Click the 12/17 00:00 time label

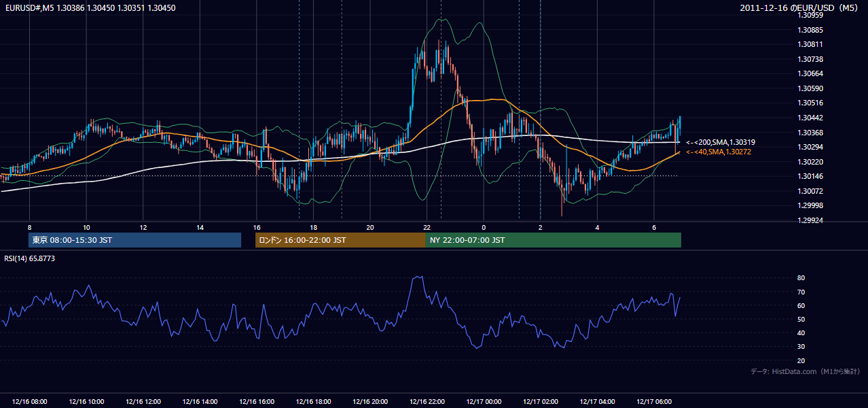pos(484,402)
